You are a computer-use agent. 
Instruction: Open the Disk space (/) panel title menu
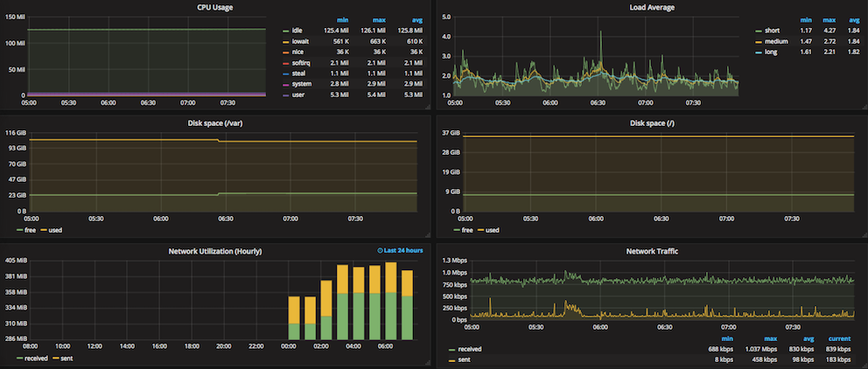point(652,123)
